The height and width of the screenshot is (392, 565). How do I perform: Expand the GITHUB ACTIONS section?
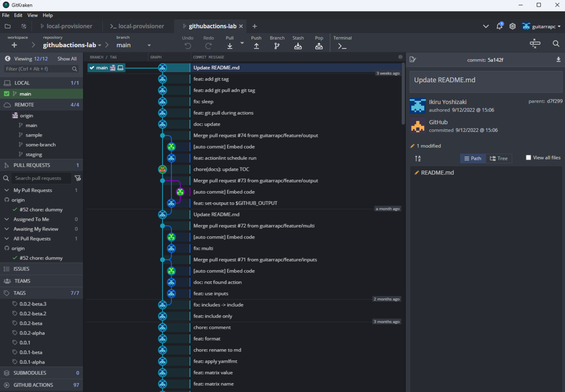point(41,385)
